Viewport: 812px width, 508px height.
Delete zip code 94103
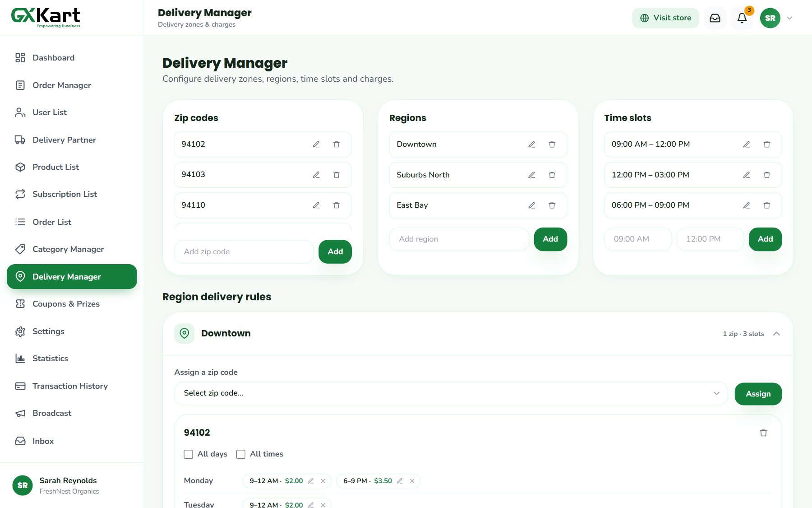click(x=337, y=175)
